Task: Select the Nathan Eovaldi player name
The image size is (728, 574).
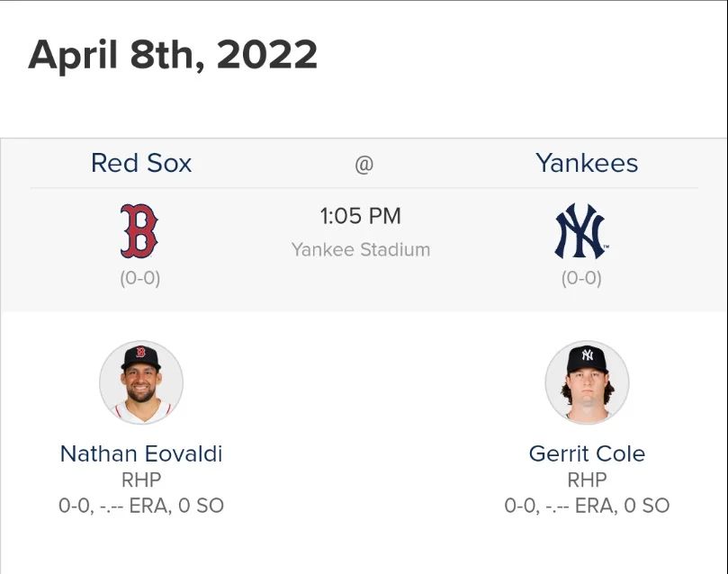Action: click(141, 453)
